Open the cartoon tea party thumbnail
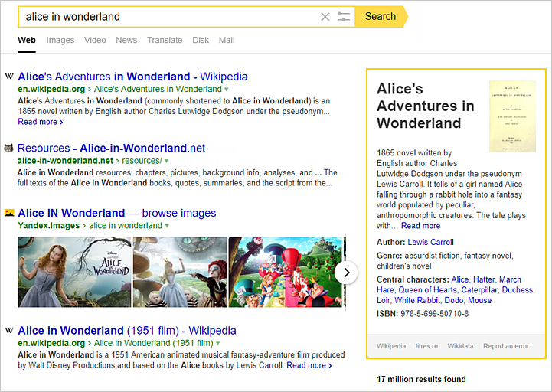 (x=285, y=272)
